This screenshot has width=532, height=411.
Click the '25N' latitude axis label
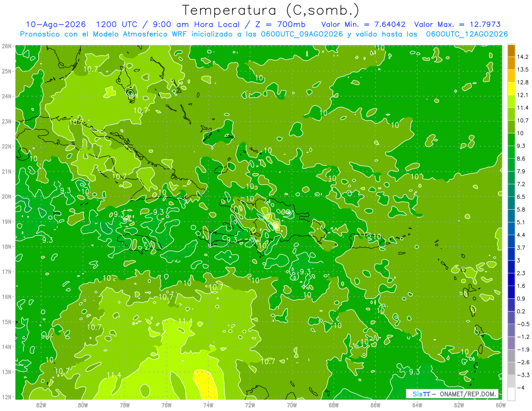pos(7,71)
